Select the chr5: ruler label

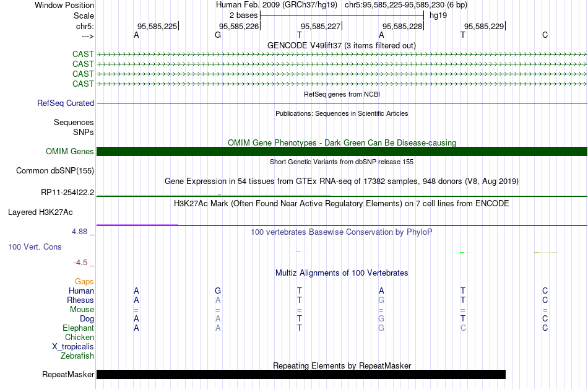85,26
